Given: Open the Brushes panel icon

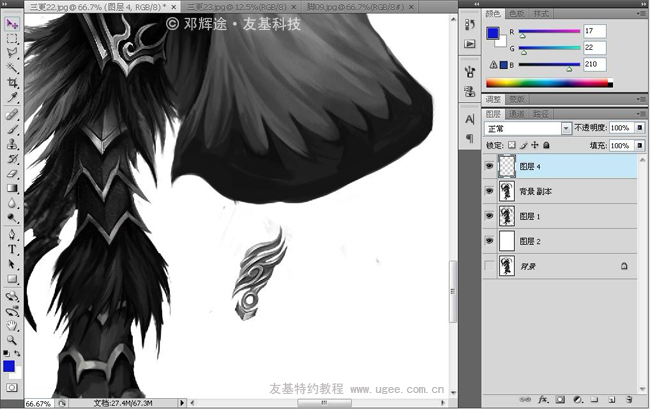Looking at the screenshot, I should 470,72.
